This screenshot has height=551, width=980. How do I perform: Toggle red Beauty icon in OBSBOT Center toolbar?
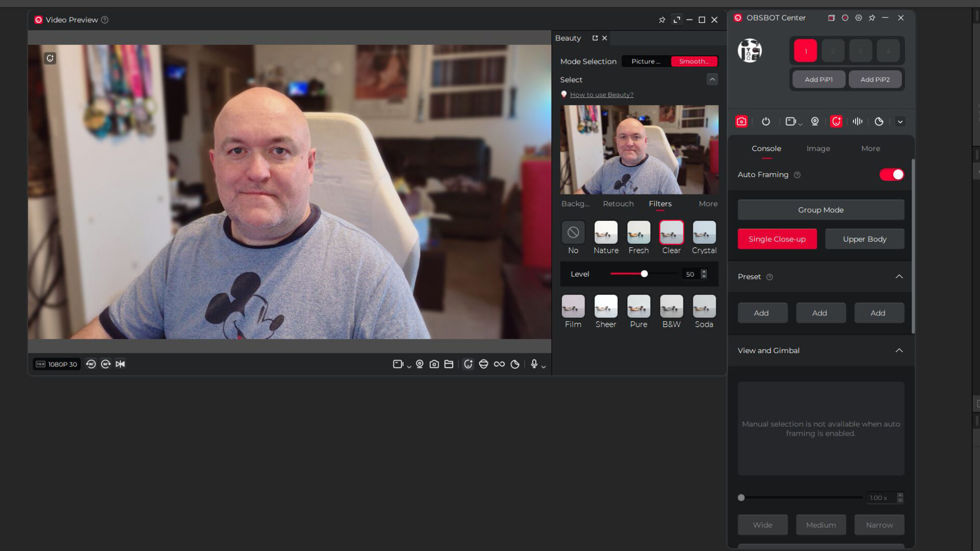tap(836, 121)
